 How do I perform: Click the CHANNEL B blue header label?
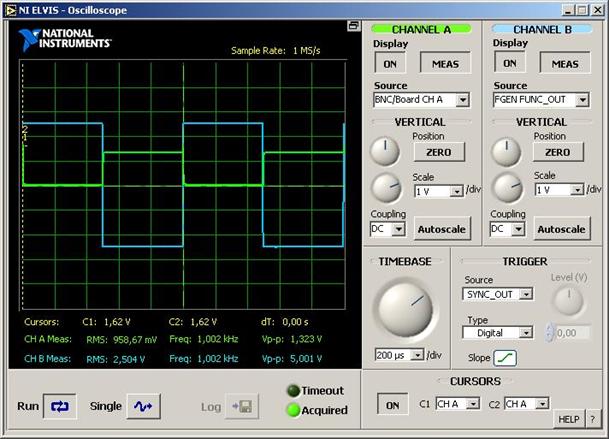(542, 30)
